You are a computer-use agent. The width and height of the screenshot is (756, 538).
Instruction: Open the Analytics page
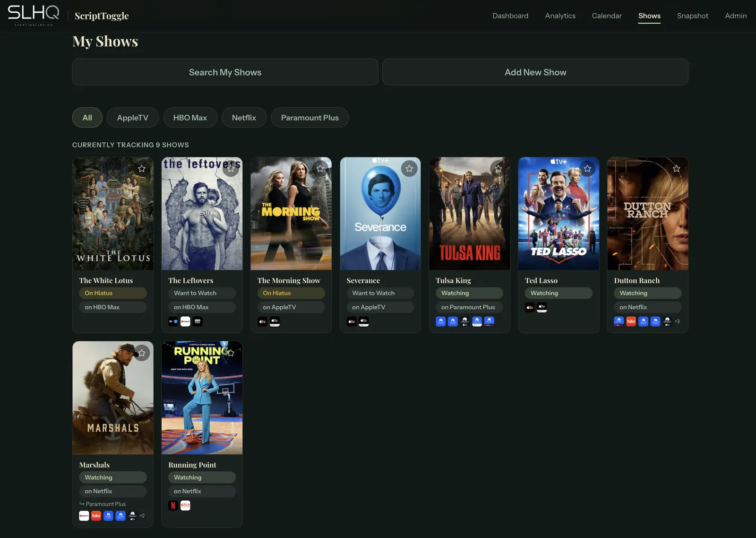tap(560, 16)
